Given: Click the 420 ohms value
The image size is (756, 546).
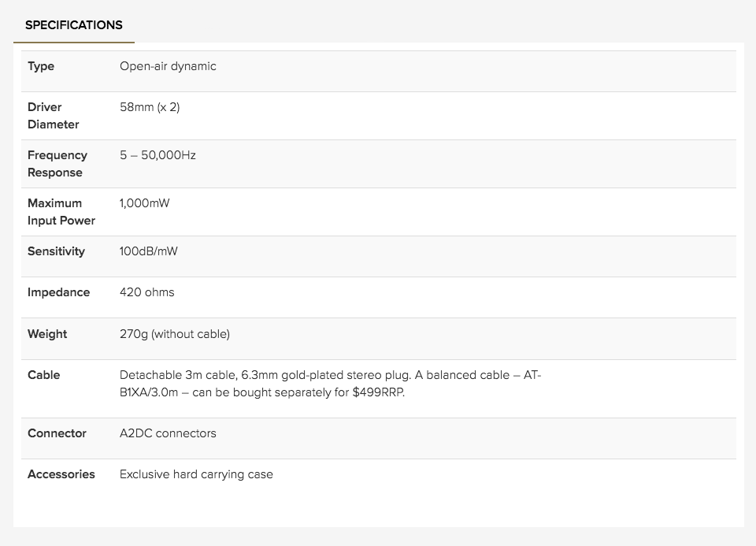Looking at the screenshot, I should coord(147,292).
